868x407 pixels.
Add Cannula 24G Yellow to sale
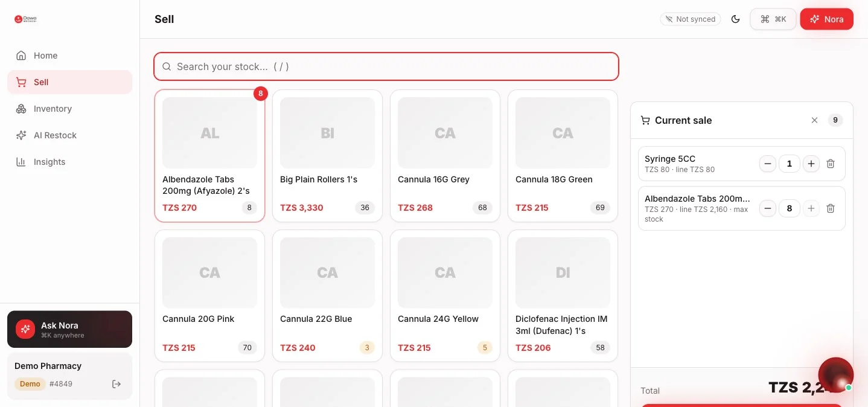point(445,296)
